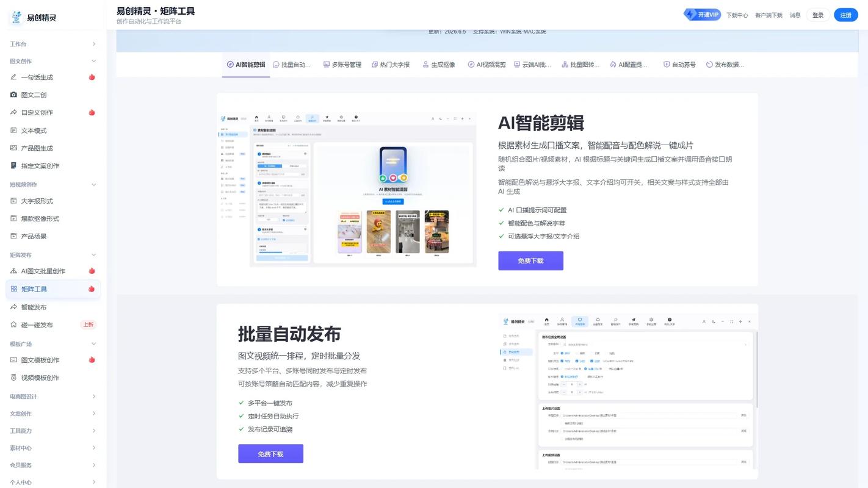Click the AI智能剪辑 preview screenshot
Viewport: 868px width, 488px height.
[347, 189]
